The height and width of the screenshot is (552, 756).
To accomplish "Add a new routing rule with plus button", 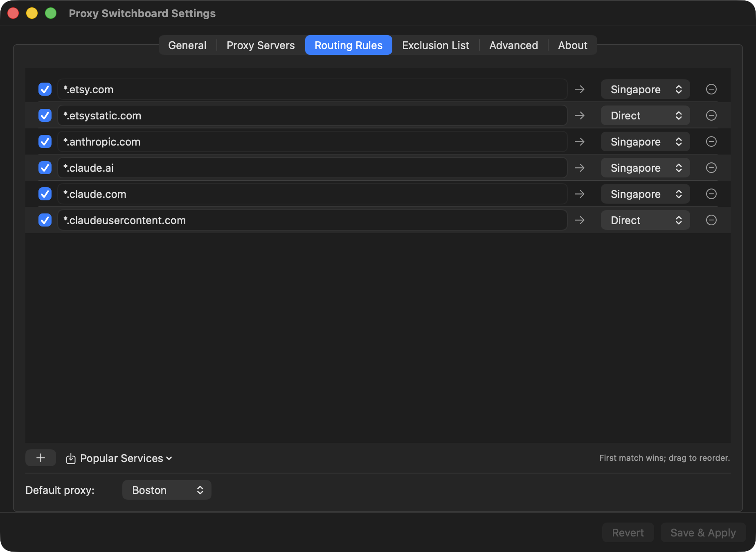I will [40, 458].
